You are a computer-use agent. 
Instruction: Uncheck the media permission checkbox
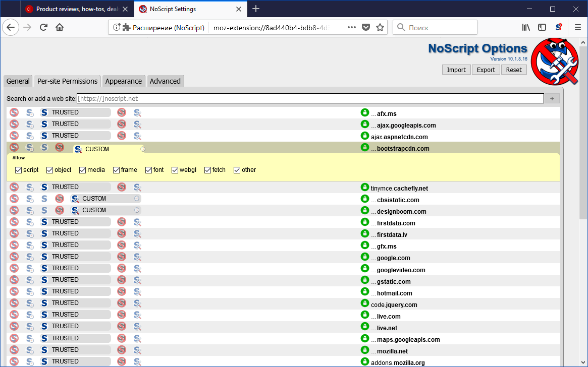coord(82,170)
